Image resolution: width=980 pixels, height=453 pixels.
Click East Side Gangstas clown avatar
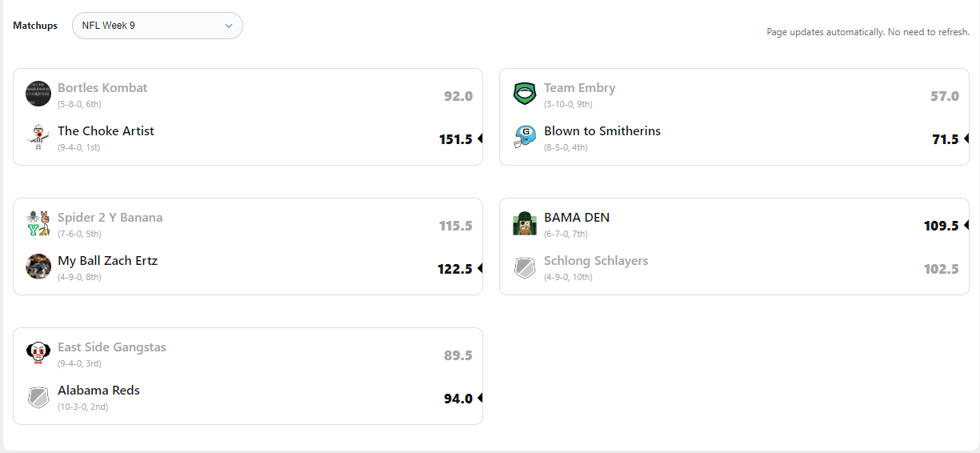(x=38, y=353)
